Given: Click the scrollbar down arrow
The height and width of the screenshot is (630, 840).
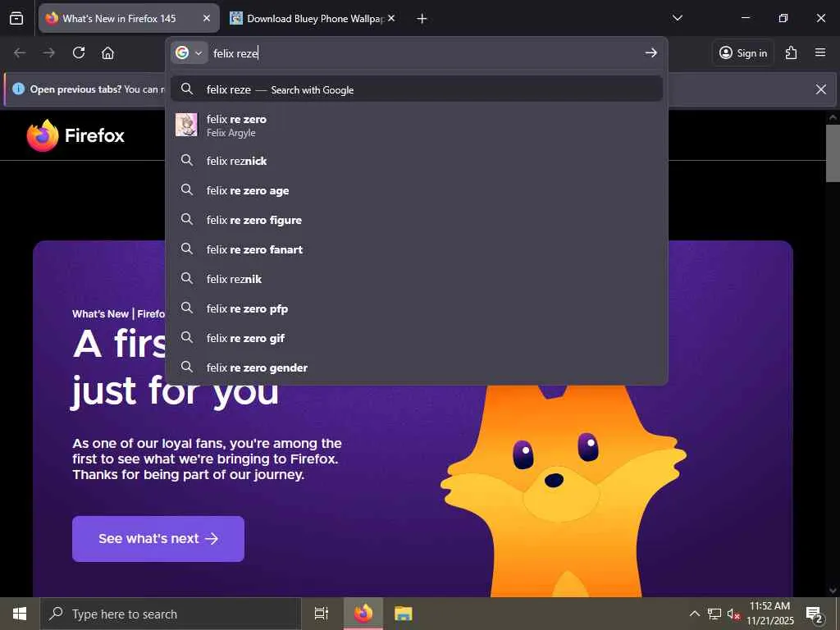Looking at the screenshot, I should coord(833,591).
